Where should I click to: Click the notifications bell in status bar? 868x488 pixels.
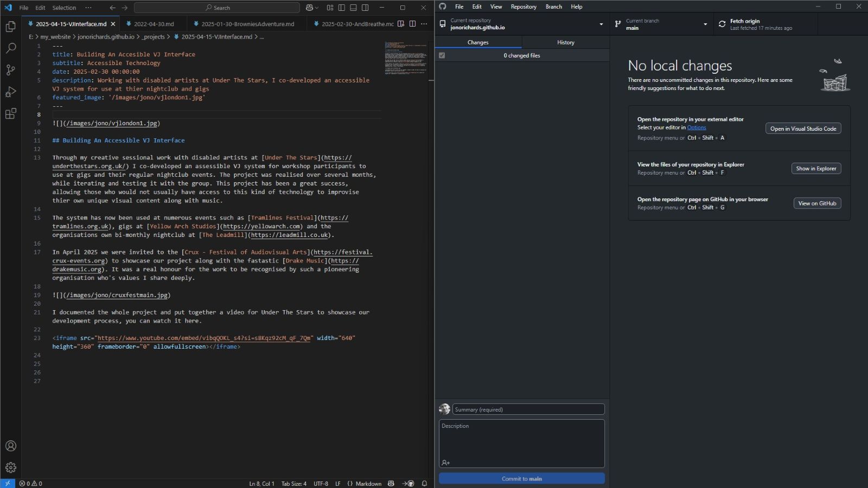click(x=424, y=484)
